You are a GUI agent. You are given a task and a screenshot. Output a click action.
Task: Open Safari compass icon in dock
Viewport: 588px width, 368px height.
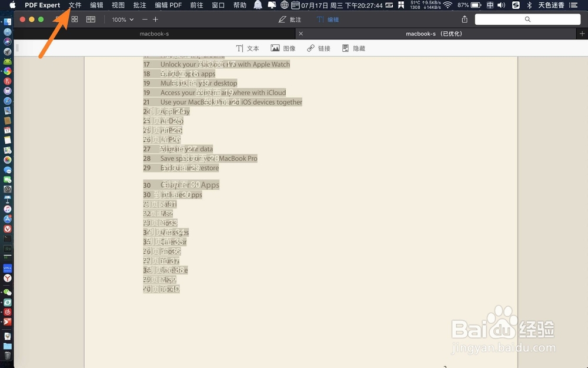[x=8, y=101]
